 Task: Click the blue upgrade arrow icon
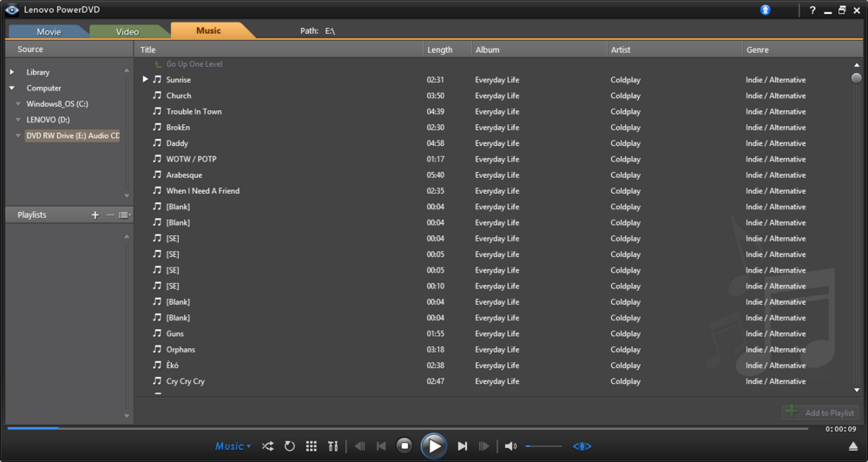pos(765,10)
